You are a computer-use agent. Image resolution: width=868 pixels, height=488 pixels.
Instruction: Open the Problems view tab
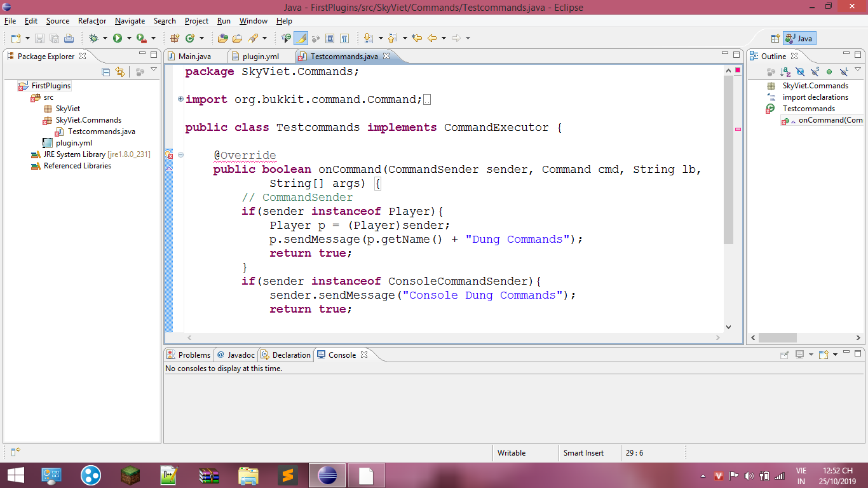(x=189, y=355)
